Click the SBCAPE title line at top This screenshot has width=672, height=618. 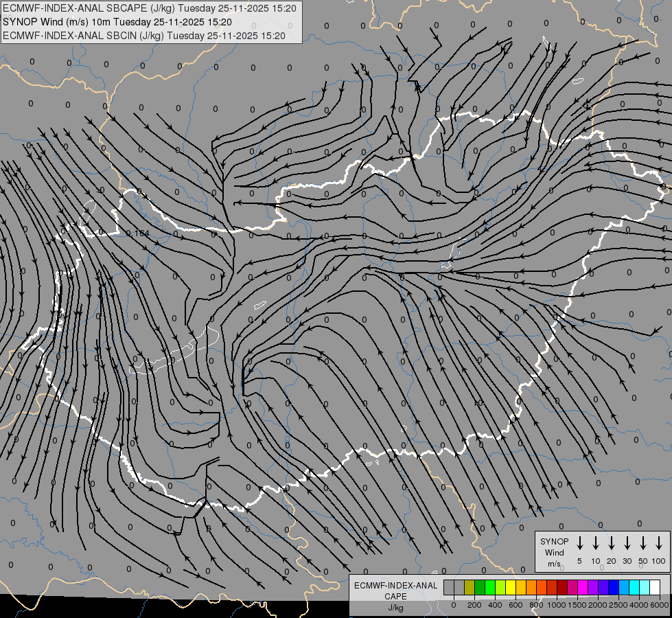150,8
